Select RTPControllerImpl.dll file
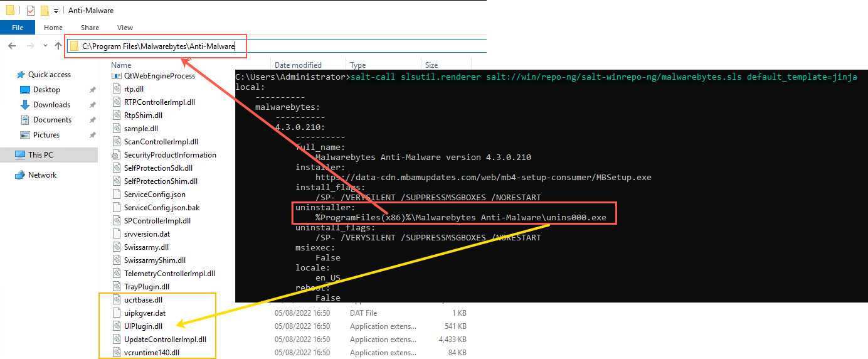 point(159,102)
